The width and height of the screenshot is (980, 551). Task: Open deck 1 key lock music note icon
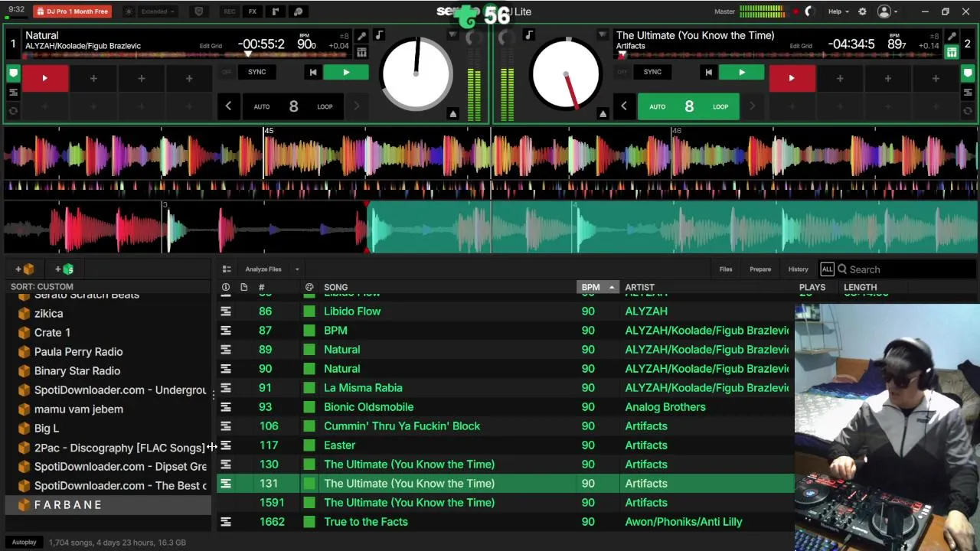(x=379, y=35)
